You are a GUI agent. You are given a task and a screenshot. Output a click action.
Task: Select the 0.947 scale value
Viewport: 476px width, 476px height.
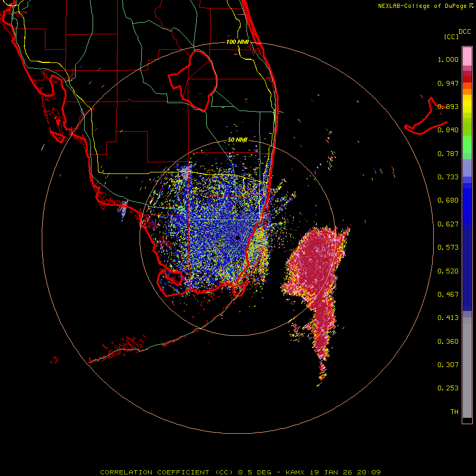[448, 83]
